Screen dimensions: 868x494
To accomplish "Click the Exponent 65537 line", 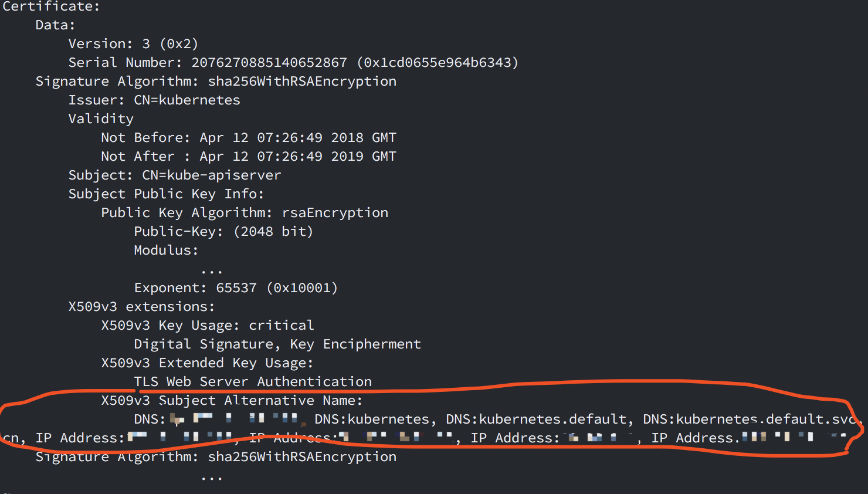I will 236,288.
